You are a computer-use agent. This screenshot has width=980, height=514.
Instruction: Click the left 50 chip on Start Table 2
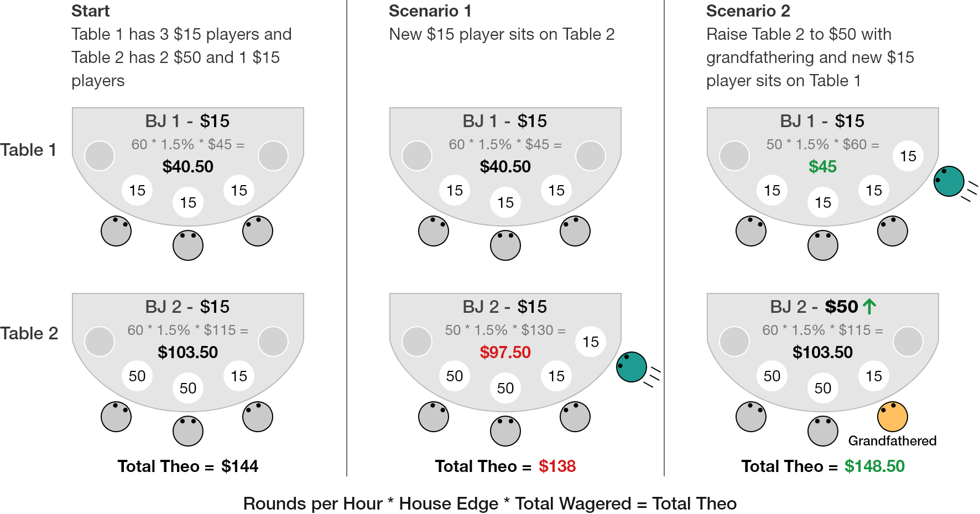click(137, 376)
